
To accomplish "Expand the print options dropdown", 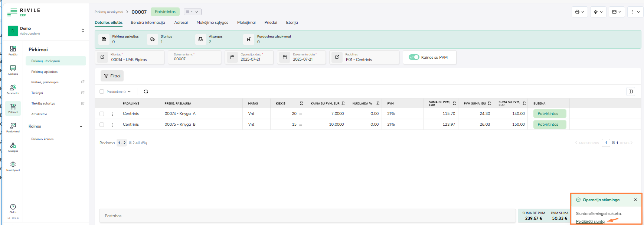I will pos(579,12).
